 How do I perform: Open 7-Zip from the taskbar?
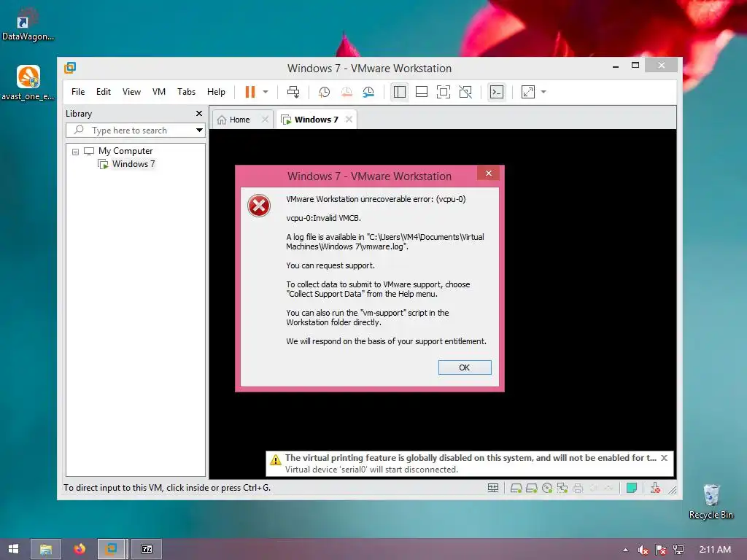pos(147,549)
